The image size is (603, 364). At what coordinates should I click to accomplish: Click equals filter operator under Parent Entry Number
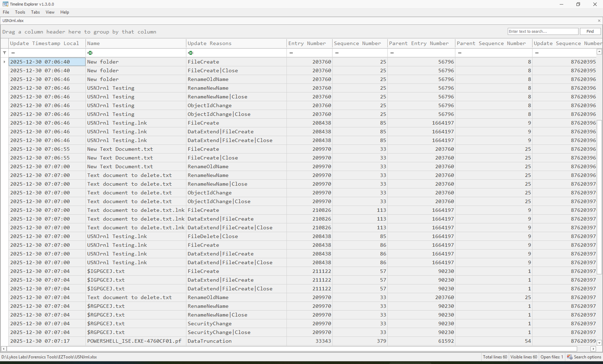click(392, 53)
